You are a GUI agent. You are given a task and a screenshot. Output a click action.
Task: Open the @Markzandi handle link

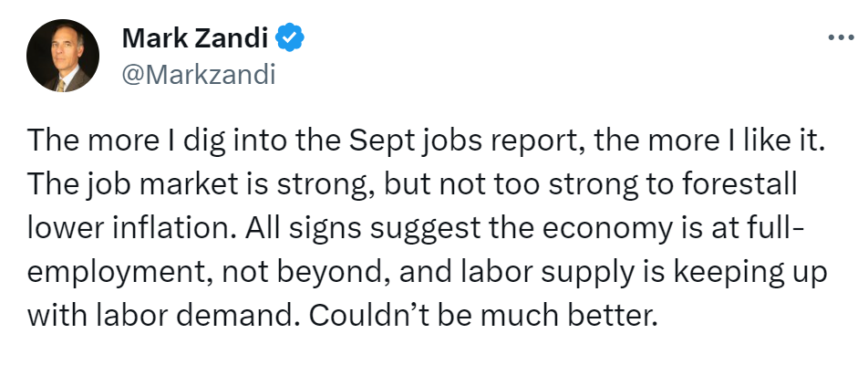[198, 75]
